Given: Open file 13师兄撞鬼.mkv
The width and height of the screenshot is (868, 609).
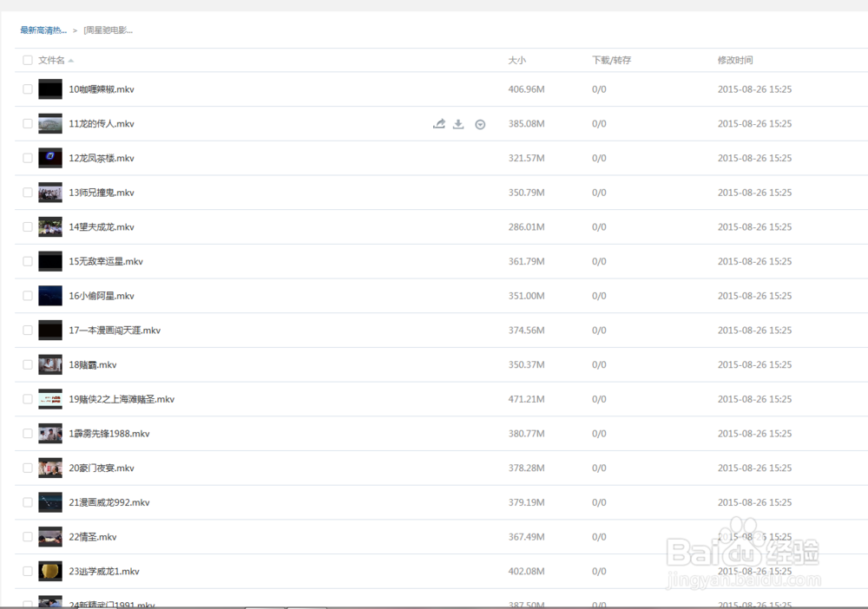Looking at the screenshot, I should click(102, 193).
